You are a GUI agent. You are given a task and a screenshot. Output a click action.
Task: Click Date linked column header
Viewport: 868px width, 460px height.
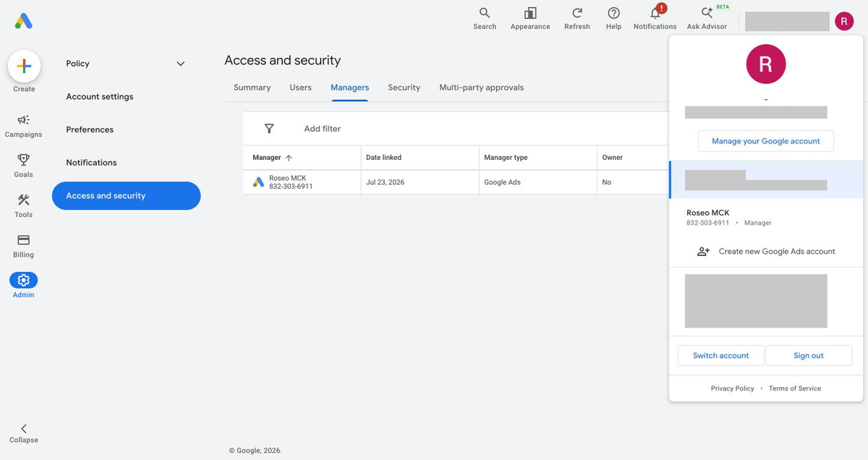383,158
